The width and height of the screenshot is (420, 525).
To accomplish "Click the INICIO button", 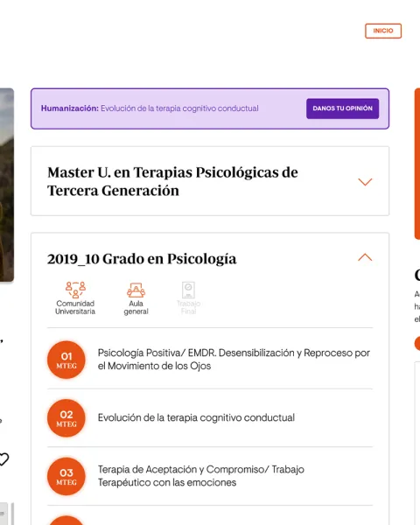I will point(383,31).
